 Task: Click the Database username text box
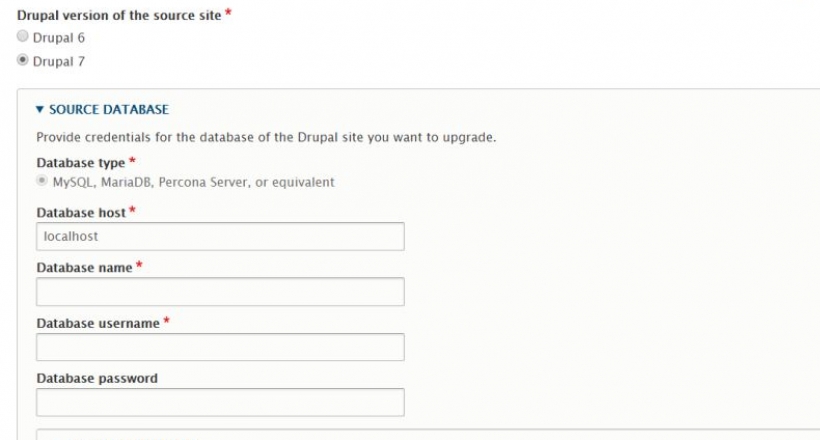[220, 347]
